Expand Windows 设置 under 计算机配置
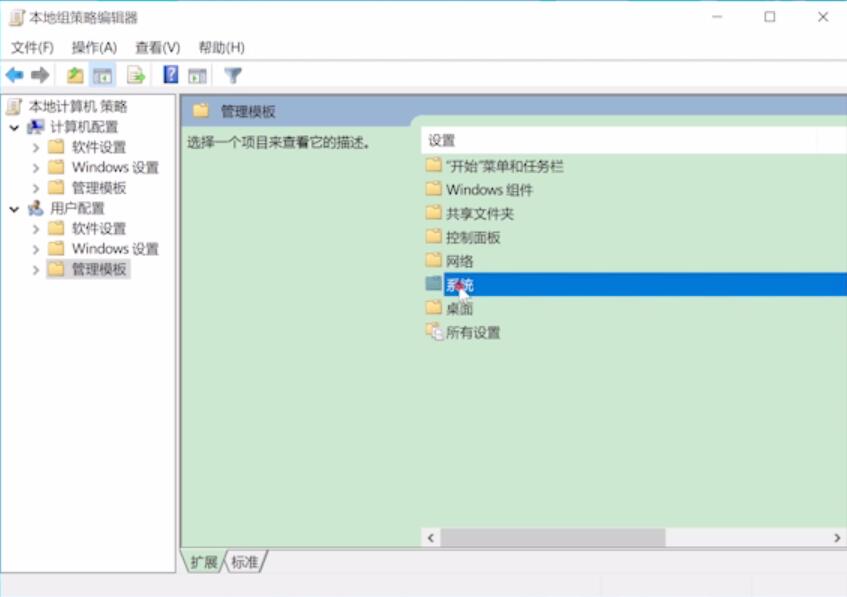Screen dimensions: 847x597 coord(36,168)
